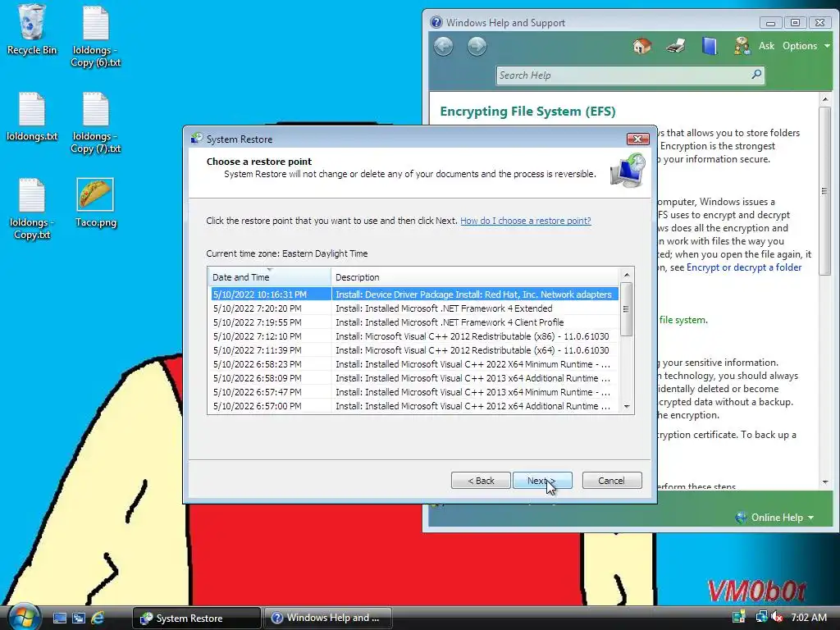Click the restore list scroll-down arrow
This screenshot has height=630, width=840.
click(626, 407)
